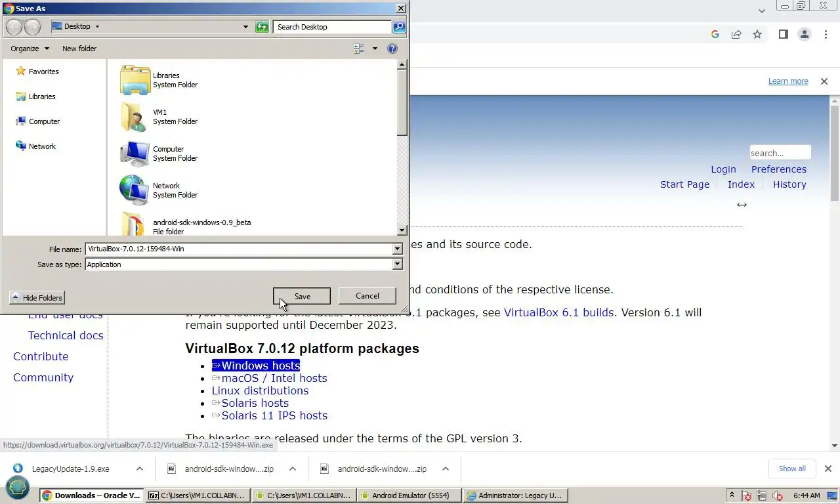Image resolution: width=840 pixels, height=504 pixels.
Task: Open Contribute in the sidebar
Action: tap(41, 356)
